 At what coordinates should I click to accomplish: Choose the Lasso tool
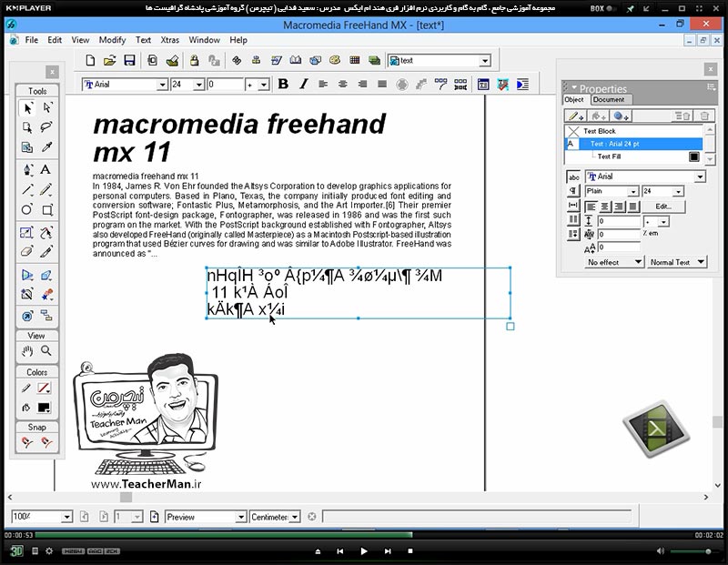point(46,127)
